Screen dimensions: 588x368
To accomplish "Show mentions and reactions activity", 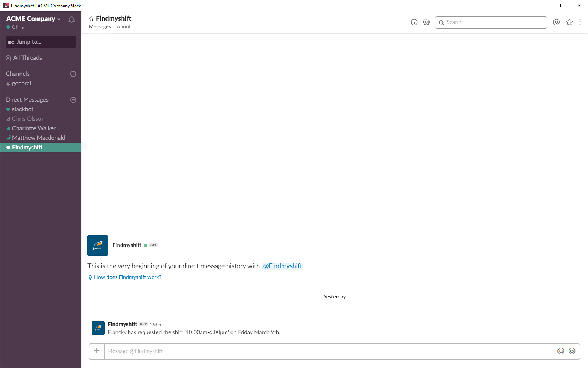I will coord(556,22).
